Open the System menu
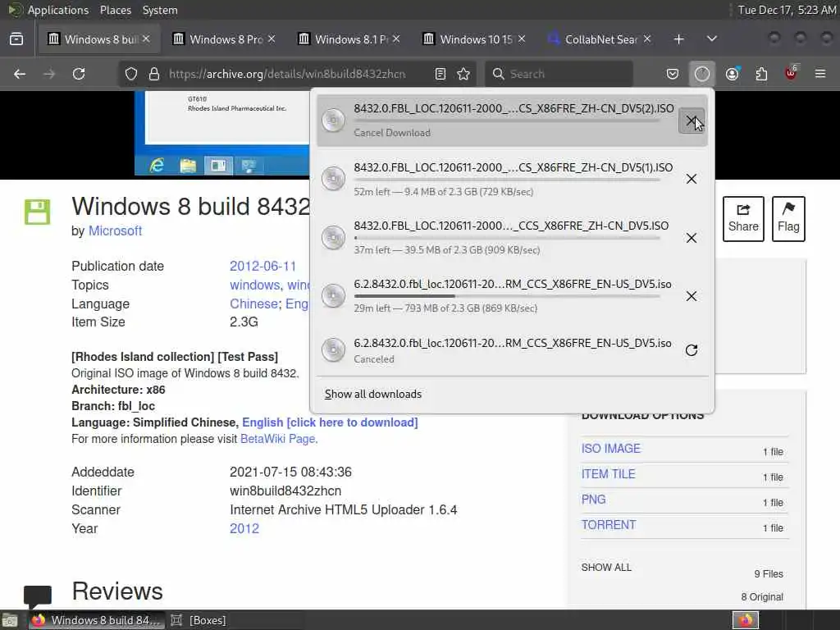Screen dimensions: 840x630 pos(160,10)
